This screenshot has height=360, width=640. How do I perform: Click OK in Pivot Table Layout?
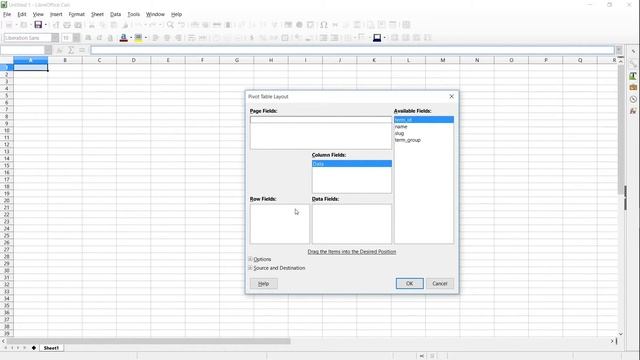(x=409, y=283)
